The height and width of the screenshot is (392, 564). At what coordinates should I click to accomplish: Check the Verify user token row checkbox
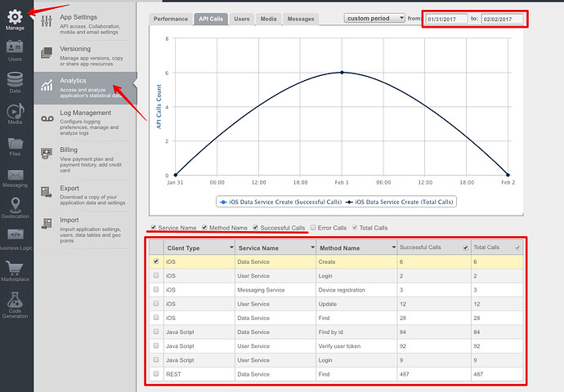(x=156, y=345)
